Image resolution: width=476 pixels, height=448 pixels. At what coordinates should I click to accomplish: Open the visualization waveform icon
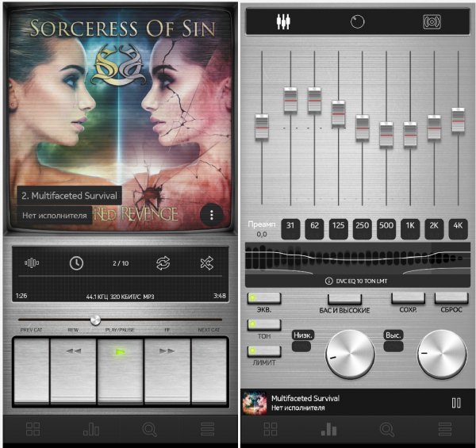[x=32, y=263]
